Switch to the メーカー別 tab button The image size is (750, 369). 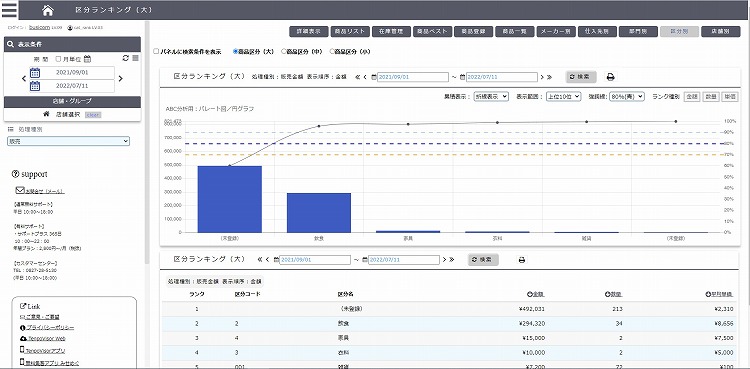pyautogui.click(x=556, y=32)
